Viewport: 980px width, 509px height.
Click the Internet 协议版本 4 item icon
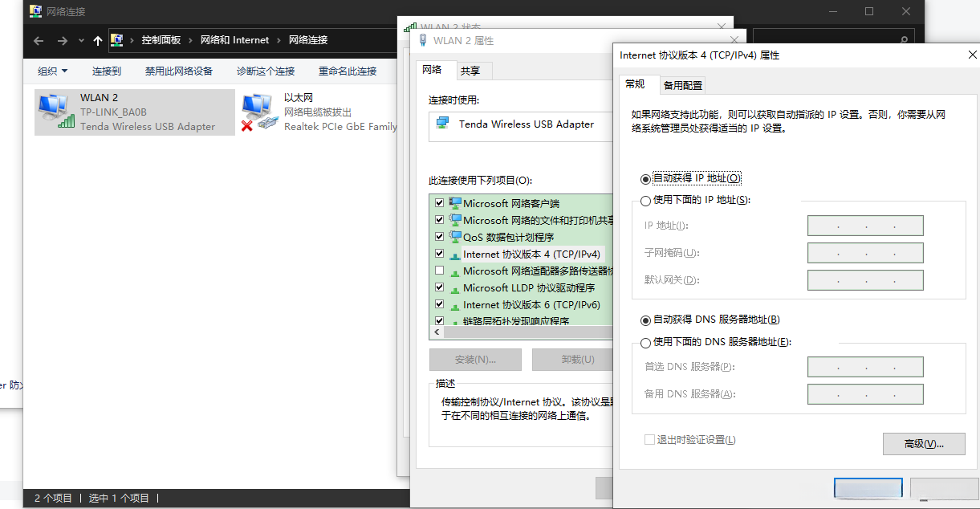point(455,254)
